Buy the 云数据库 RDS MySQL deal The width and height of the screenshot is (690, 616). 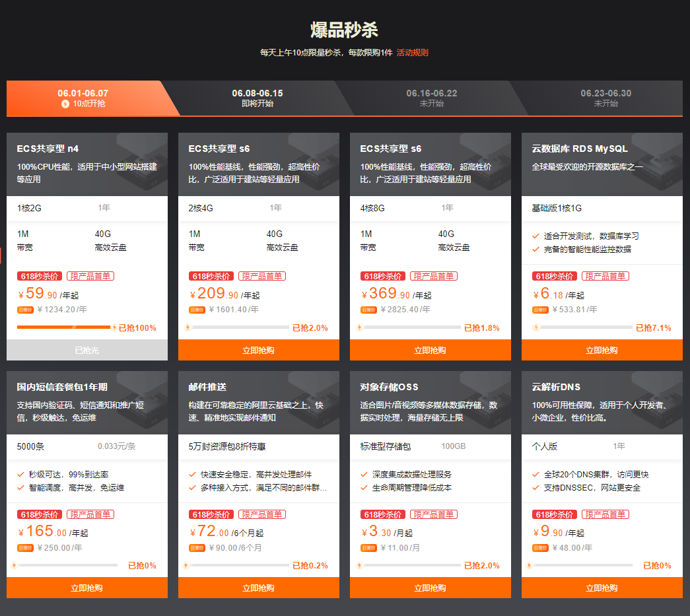(x=602, y=350)
